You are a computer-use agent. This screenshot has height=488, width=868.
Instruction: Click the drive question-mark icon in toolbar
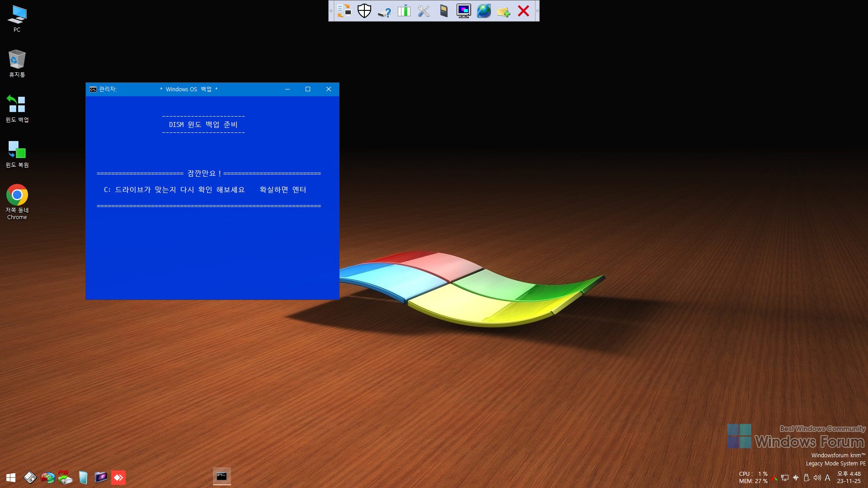pyautogui.click(x=384, y=11)
